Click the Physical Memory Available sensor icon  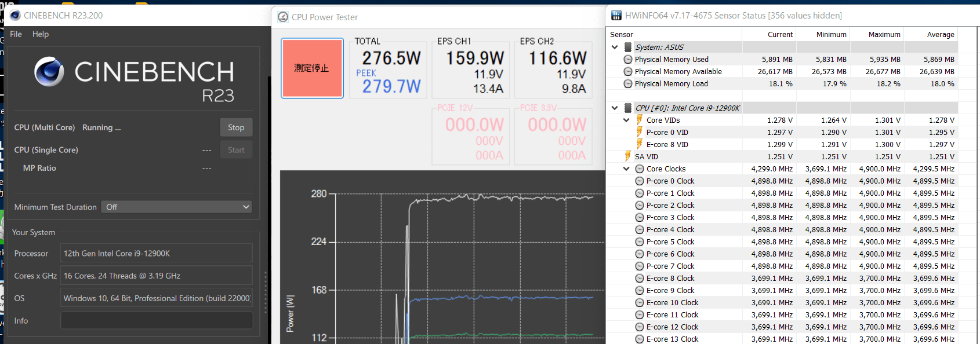[x=628, y=71]
